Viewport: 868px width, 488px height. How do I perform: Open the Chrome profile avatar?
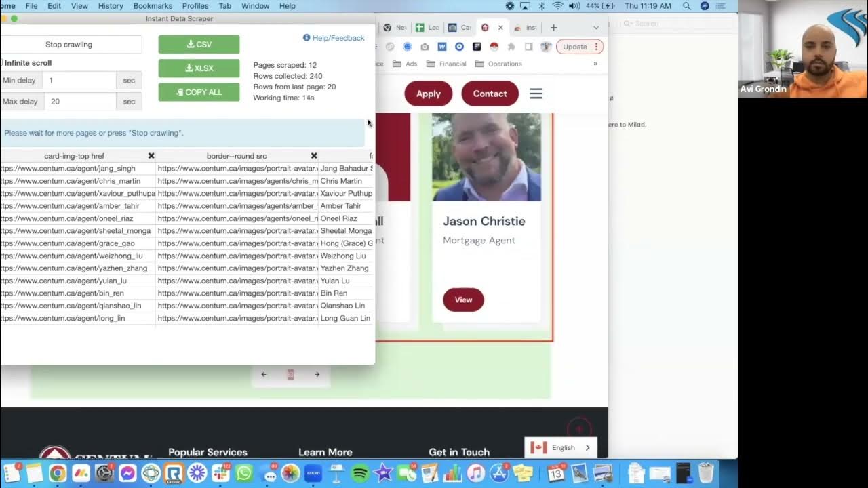[546, 47]
